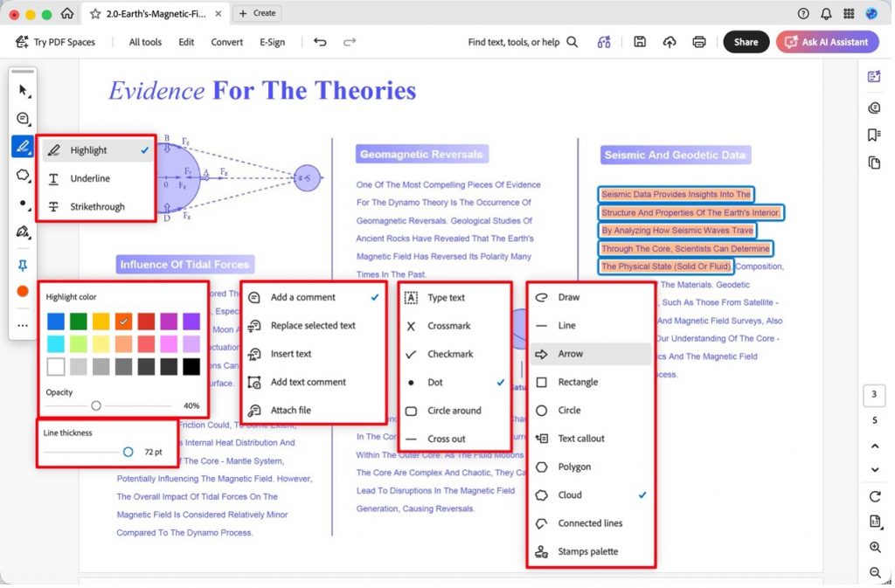Select Add a comment entry
Viewport: 895px width, 588px height.
coord(314,297)
